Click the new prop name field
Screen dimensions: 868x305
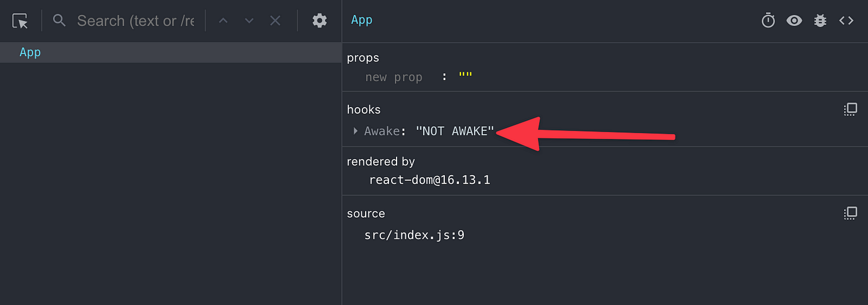(394, 77)
